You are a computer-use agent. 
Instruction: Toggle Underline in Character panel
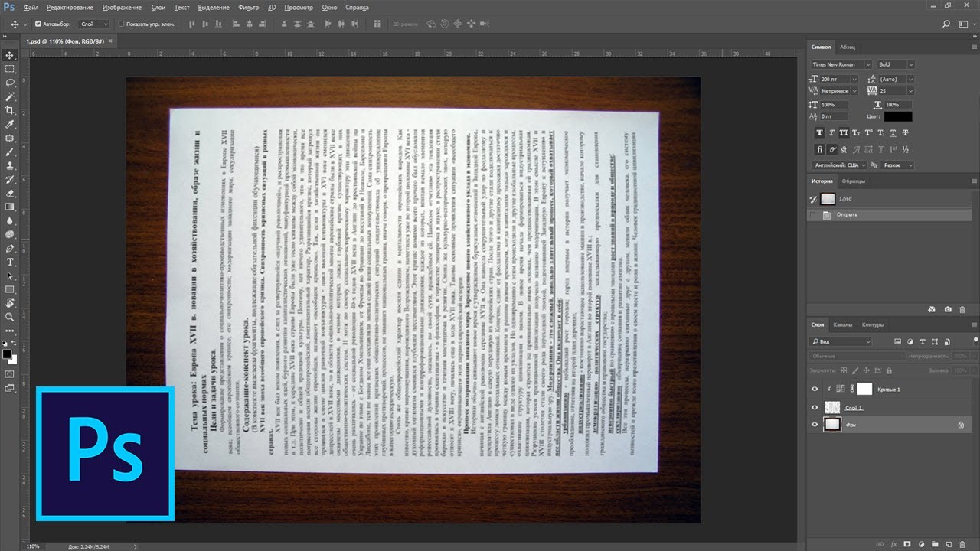coord(893,133)
